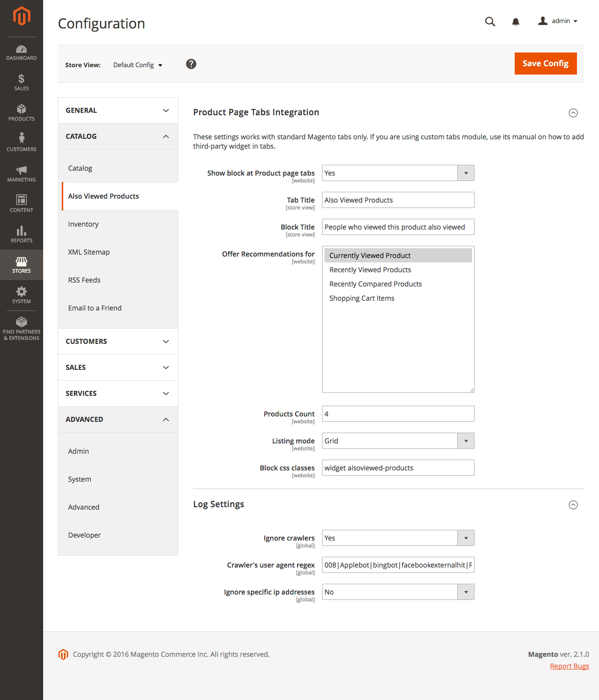This screenshot has height=700, width=599.
Task: Open the Ignore crawlers dropdown
Action: coord(398,538)
